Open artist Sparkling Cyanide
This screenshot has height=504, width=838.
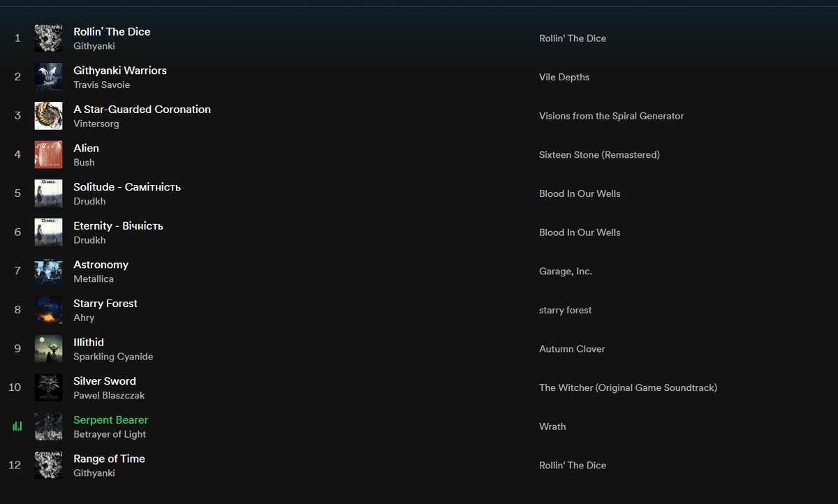tap(113, 356)
